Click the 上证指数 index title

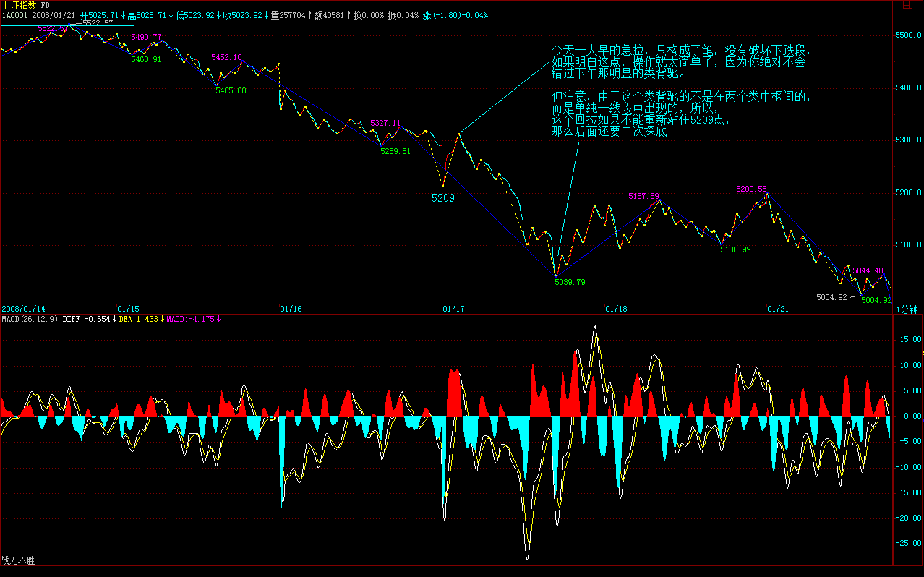[20, 5]
